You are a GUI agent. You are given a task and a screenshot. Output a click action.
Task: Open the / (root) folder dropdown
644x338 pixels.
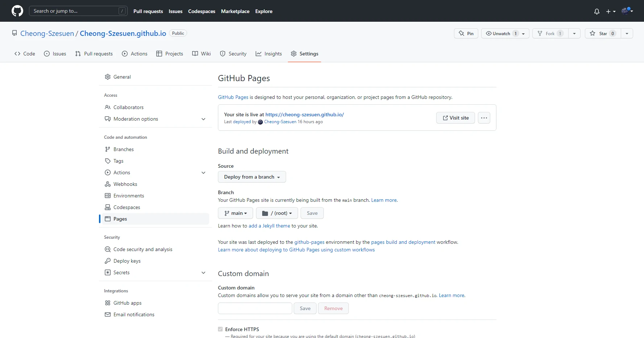(x=277, y=213)
